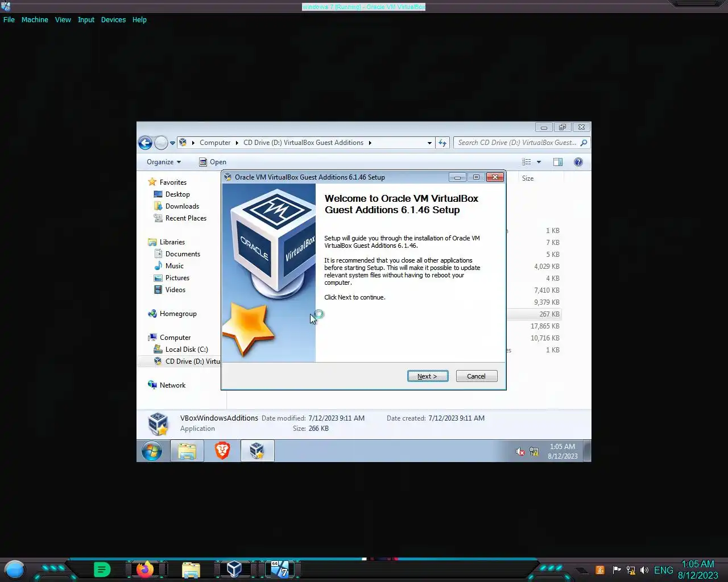Click the Size column header
Viewport: 728px width, 582px height.
[528, 178]
